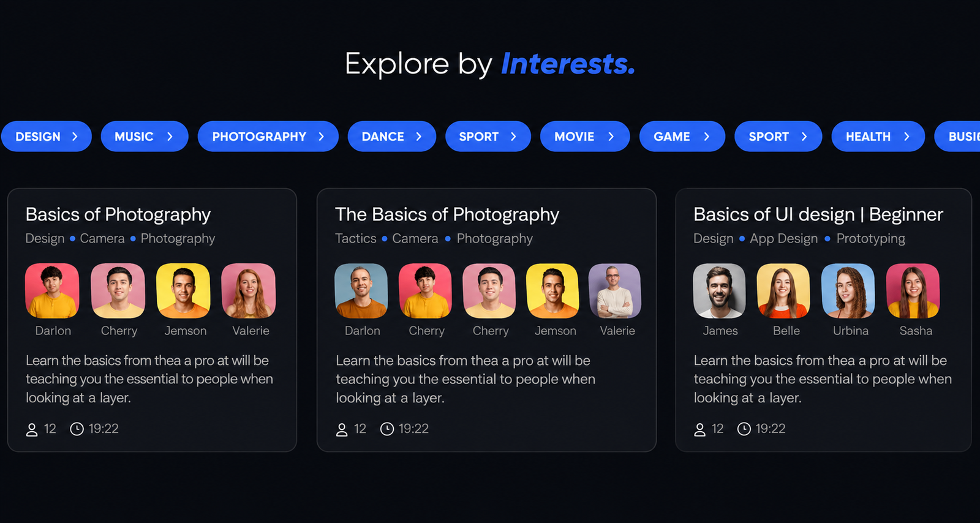
Task: Click the participants icon in the UI design card
Action: click(x=699, y=429)
